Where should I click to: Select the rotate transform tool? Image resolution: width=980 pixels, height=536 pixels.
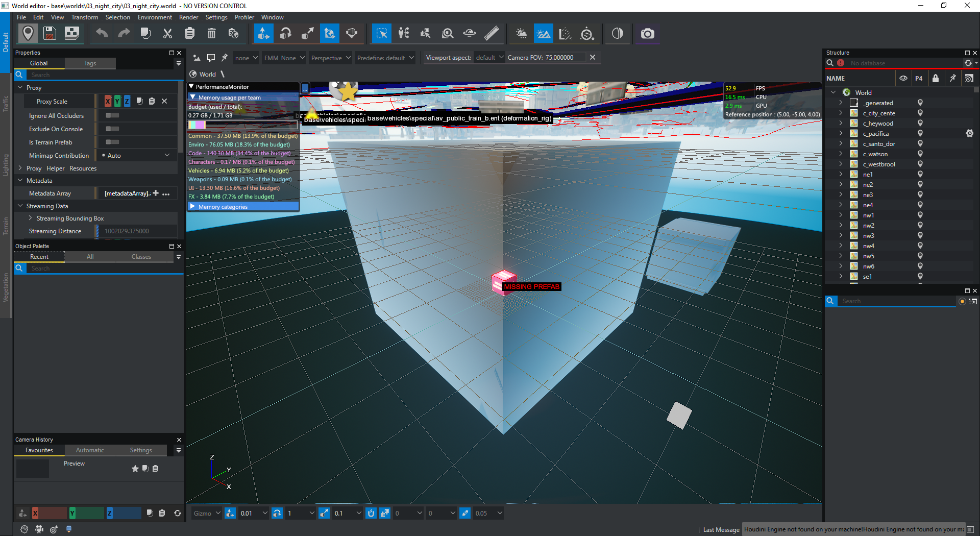click(286, 34)
